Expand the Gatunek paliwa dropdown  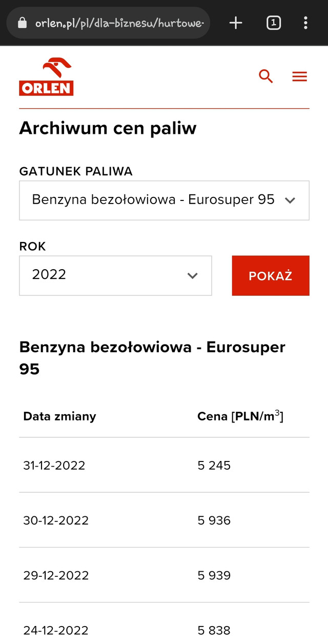coord(164,200)
